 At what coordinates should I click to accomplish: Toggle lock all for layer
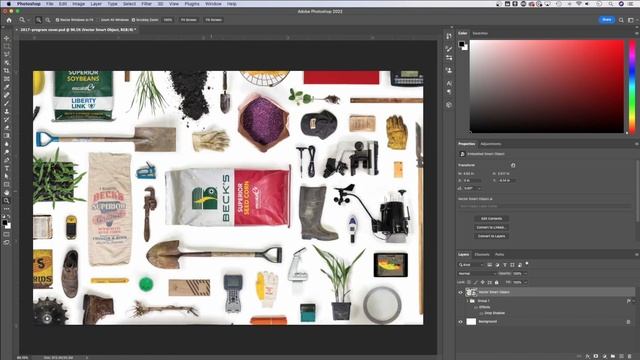[x=496, y=282]
